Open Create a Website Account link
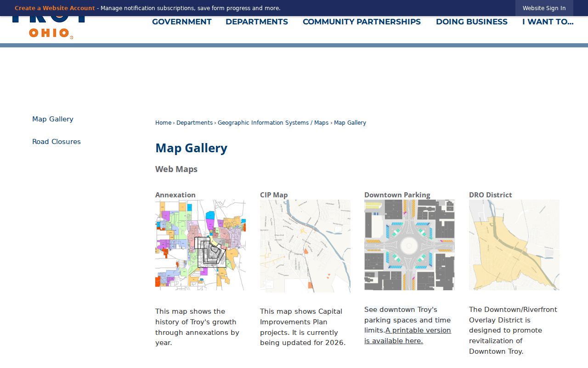The image size is (588, 368). coord(55,8)
